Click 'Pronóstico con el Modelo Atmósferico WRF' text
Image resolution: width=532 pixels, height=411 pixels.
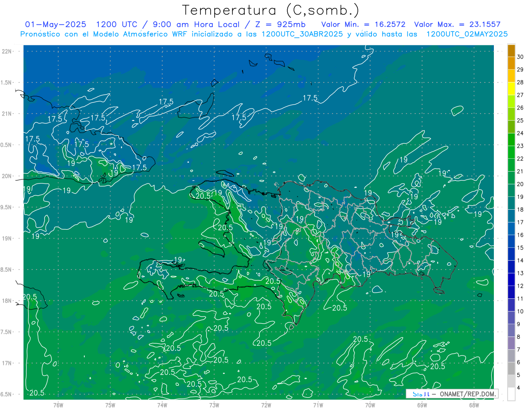click(x=105, y=34)
